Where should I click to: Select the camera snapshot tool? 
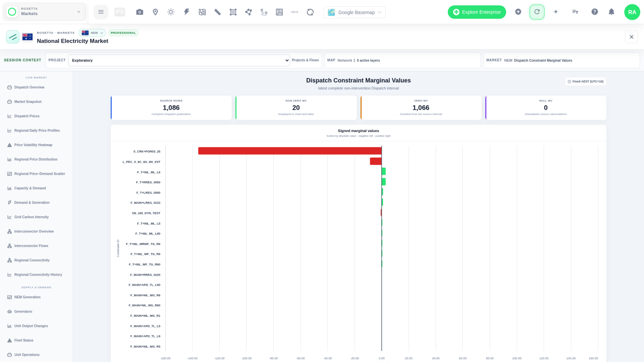coord(140,12)
